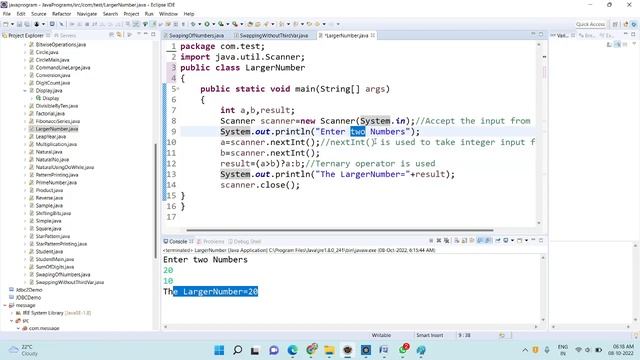Click the Coverage run toolbar icon
The image size is (640, 360).
tap(221, 24)
